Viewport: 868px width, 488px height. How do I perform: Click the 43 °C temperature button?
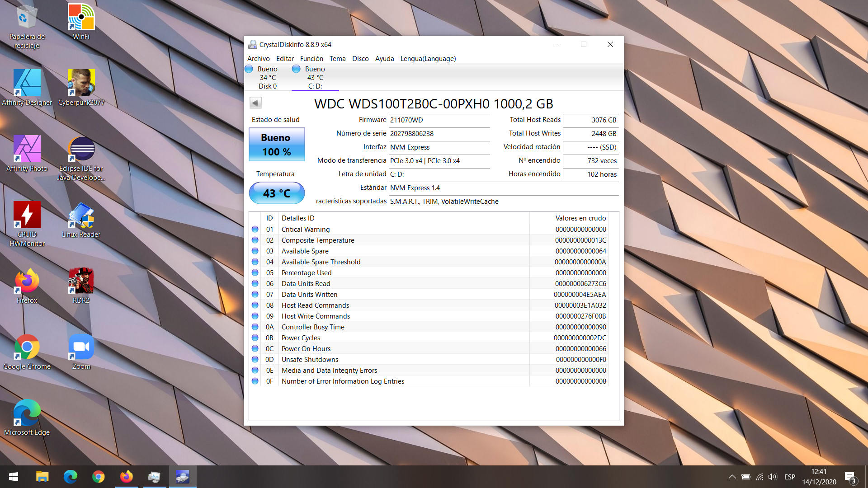click(x=277, y=193)
